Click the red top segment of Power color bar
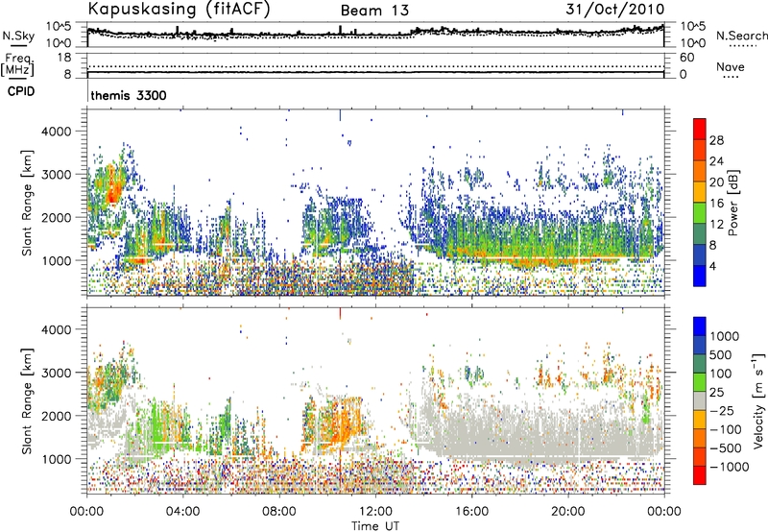The width and height of the screenshot is (768, 532). pos(700,129)
